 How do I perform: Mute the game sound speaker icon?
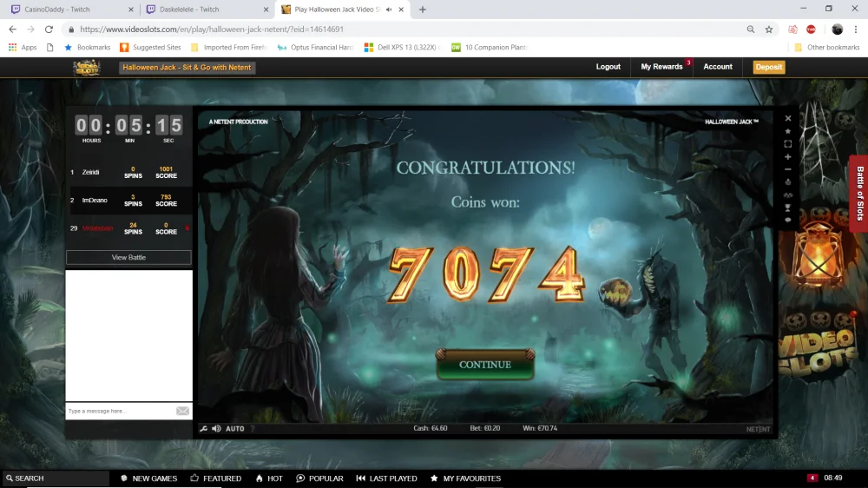[x=216, y=428]
